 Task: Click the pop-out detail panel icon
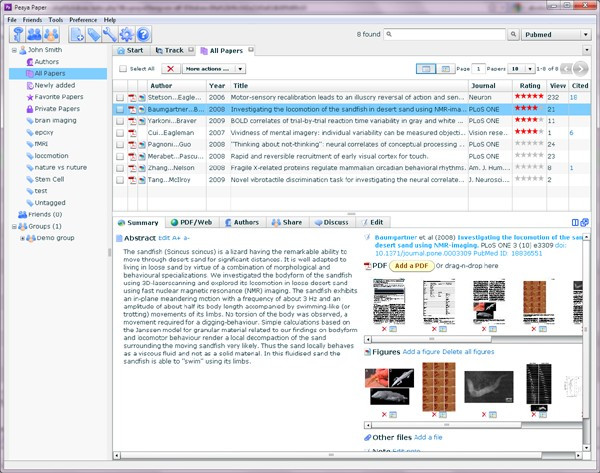(584, 222)
